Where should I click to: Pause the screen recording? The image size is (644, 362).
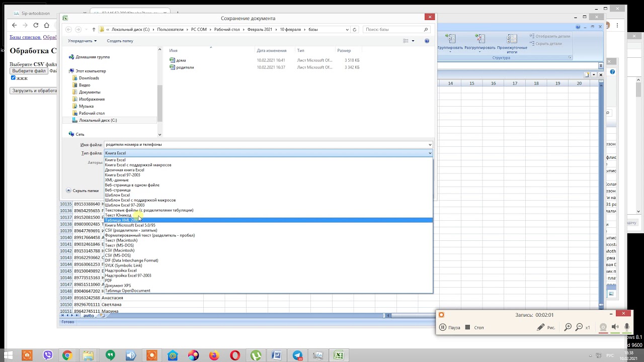[450, 327]
